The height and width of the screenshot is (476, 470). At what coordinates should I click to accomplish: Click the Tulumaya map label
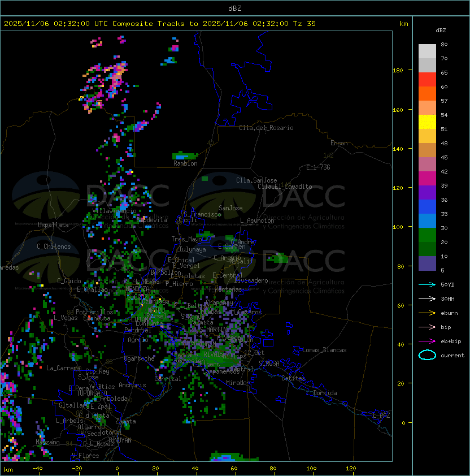(x=193, y=249)
